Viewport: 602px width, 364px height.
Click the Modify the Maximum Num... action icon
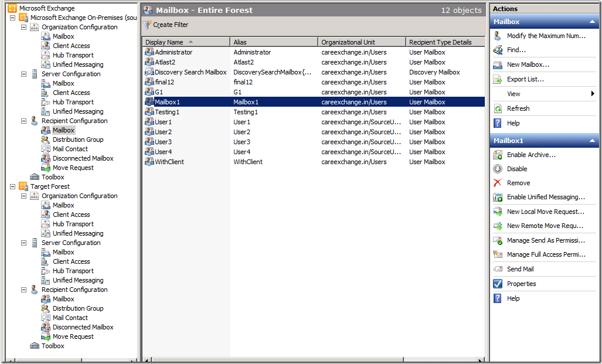pos(498,36)
